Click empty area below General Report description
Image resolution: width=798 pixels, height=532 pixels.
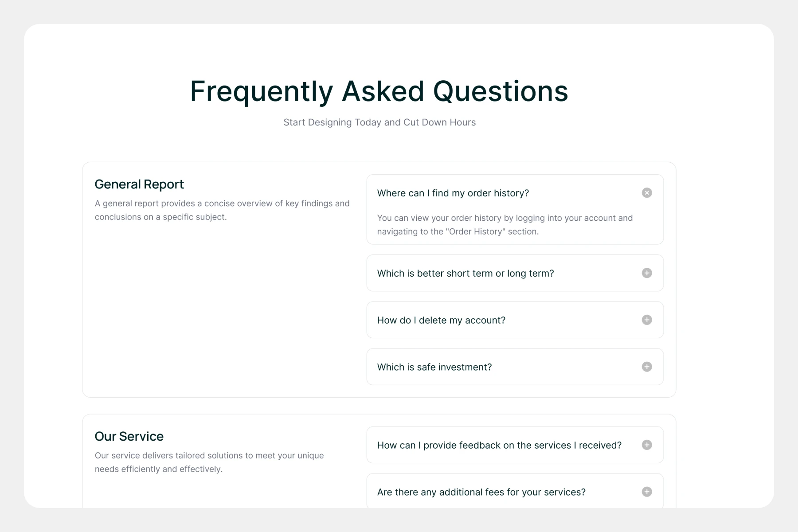pyautogui.click(x=222, y=310)
